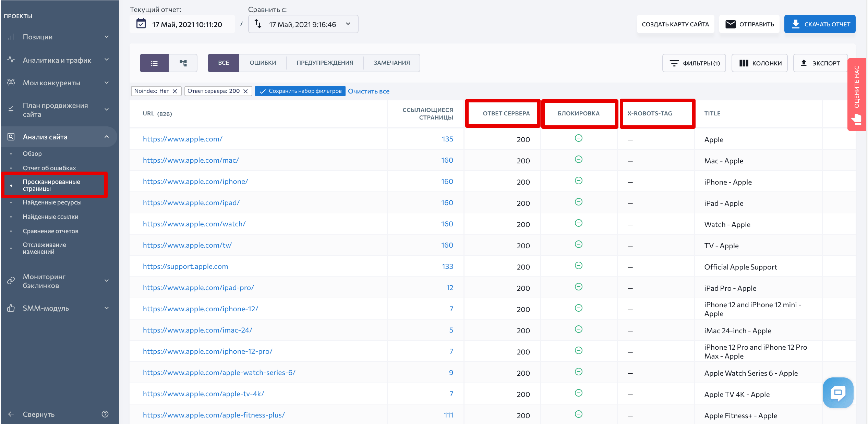
Task: Open Найденные ссылки menu item
Action: [x=50, y=217]
